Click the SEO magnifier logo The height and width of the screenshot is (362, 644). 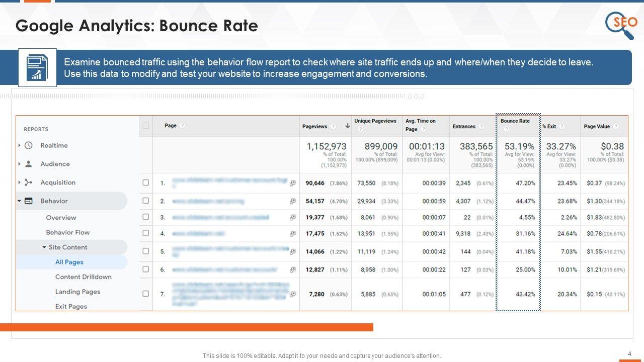(620, 25)
